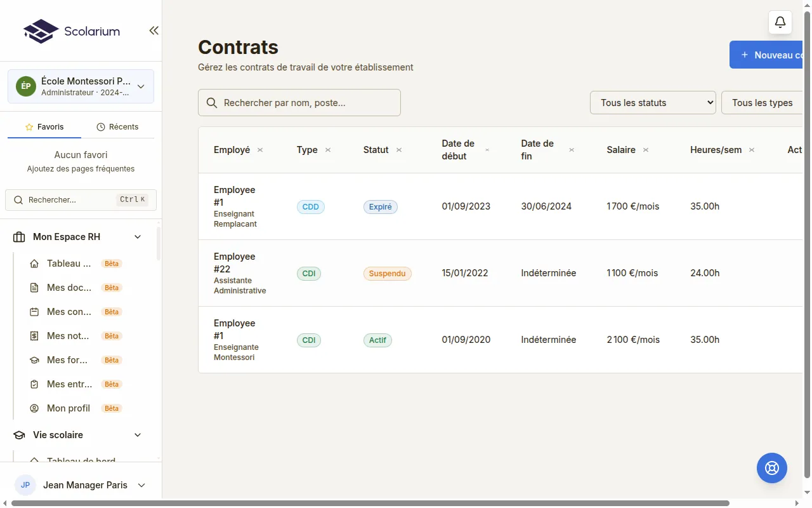Screen dimensions: 812x508
Task: Collapse the Vie scolaire section chevron
Action: pos(138,435)
